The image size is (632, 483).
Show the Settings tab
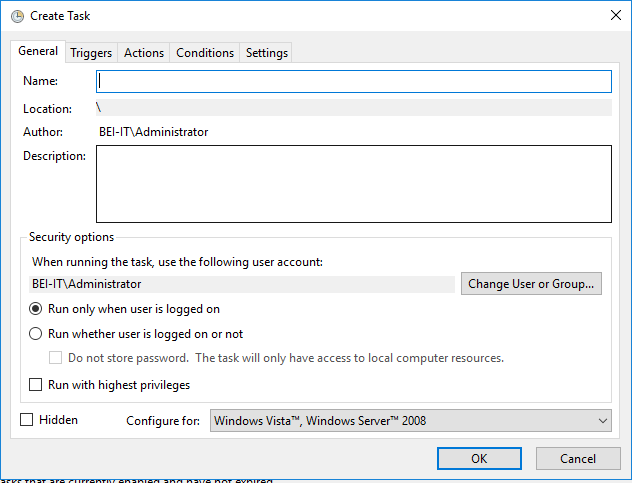(266, 53)
